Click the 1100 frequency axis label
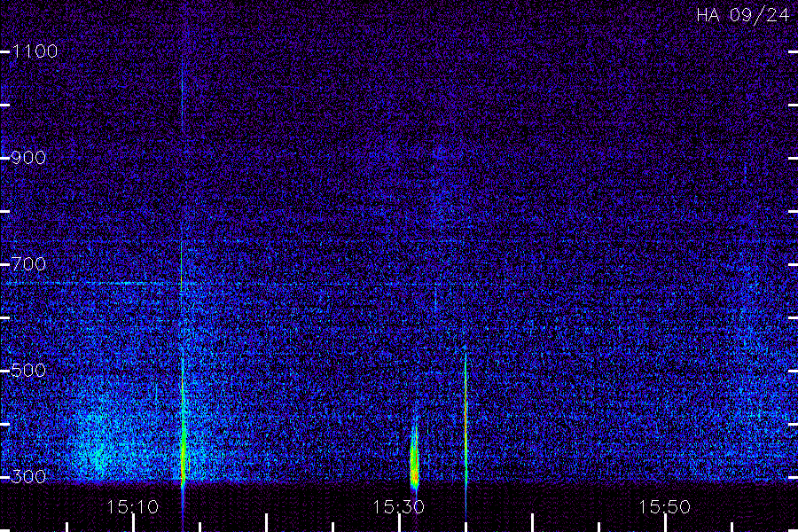This screenshot has width=798, height=532. (35, 51)
